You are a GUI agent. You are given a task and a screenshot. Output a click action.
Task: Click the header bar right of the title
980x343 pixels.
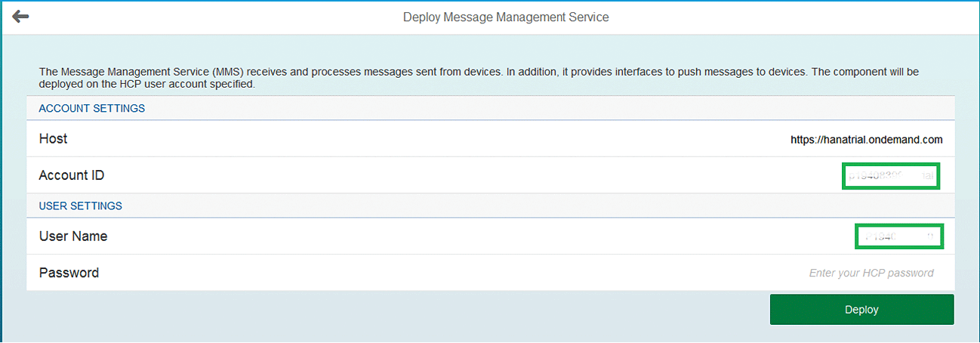[x=793, y=17]
